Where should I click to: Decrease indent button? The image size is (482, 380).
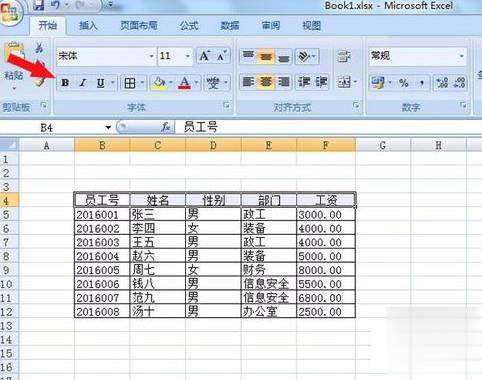coord(304,82)
